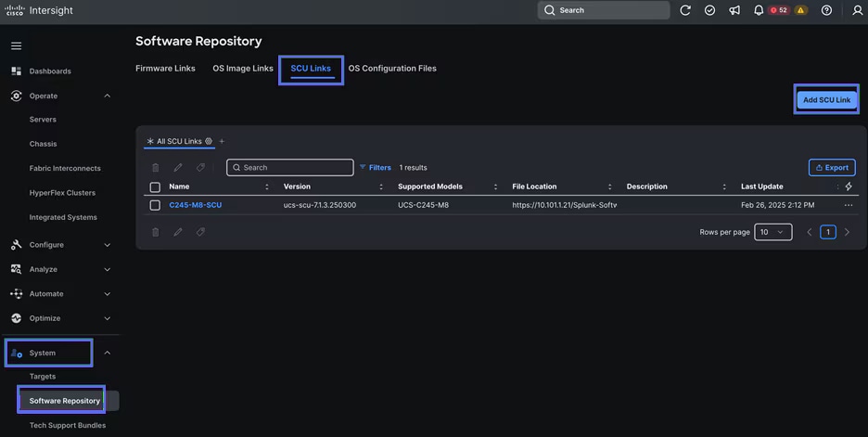Open Targets under System
This screenshot has height=437, width=868.
pos(43,376)
